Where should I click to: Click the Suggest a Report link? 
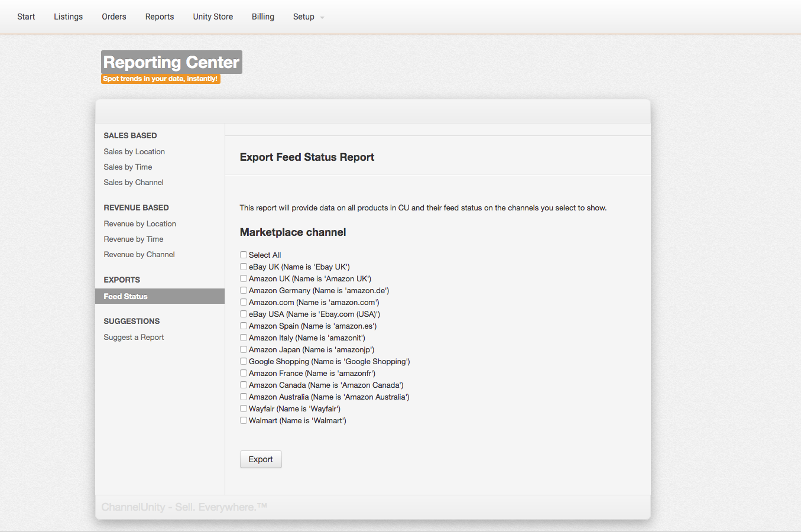point(134,338)
